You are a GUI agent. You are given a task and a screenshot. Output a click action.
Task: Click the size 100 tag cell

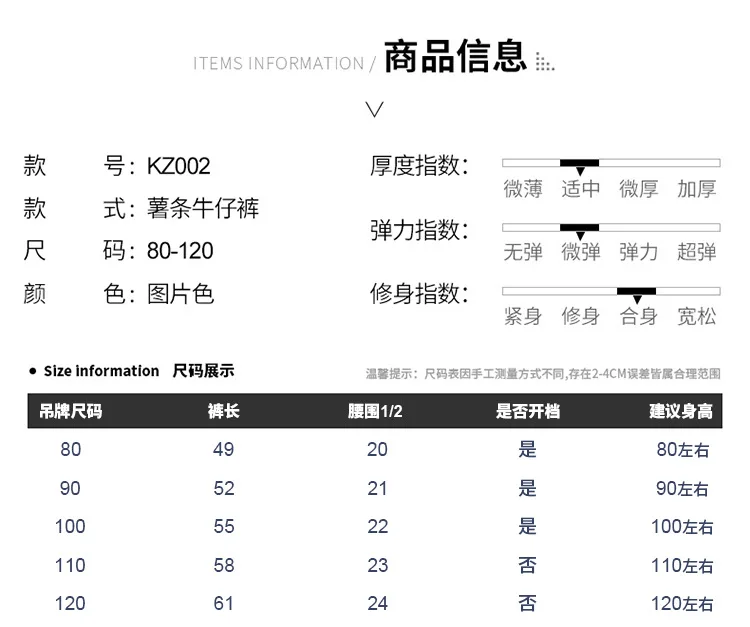(x=70, y=527)
